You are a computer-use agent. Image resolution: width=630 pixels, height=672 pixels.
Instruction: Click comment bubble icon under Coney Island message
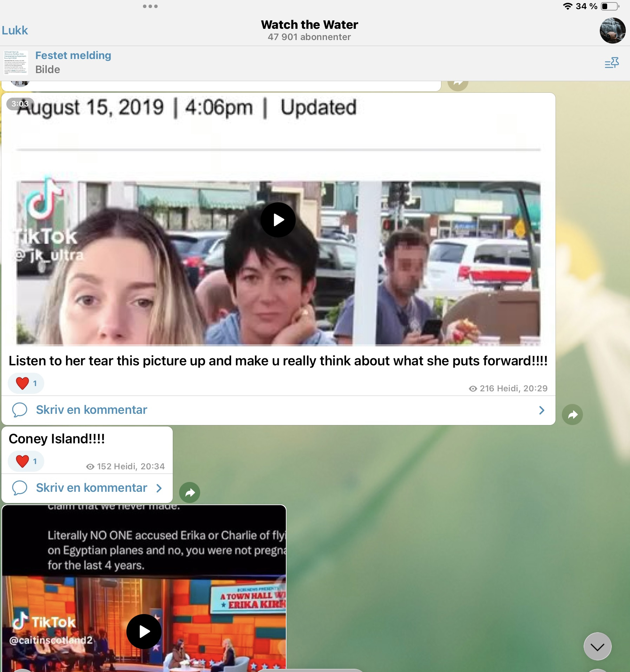20,488
